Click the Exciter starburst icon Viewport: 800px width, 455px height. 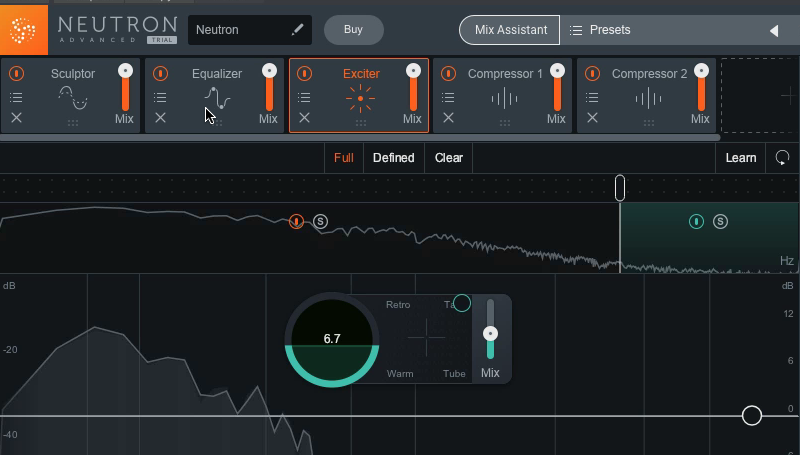(360, 98)
